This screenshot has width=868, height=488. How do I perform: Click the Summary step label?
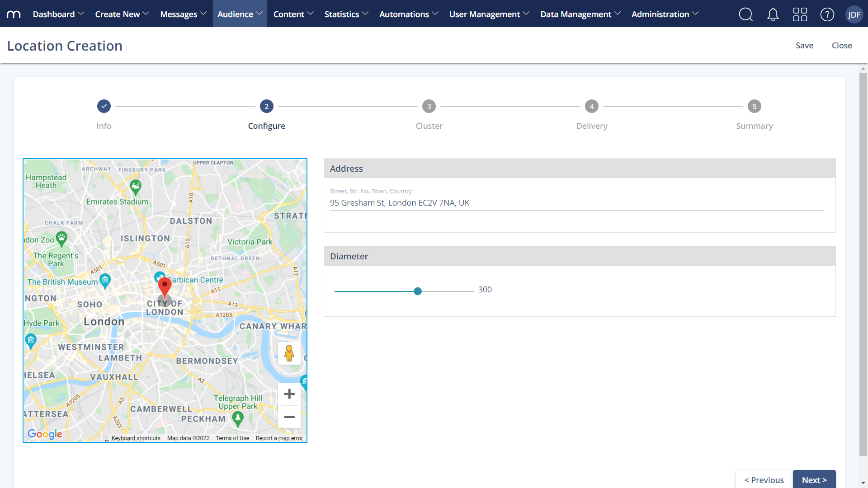click(x=755, y=126)
